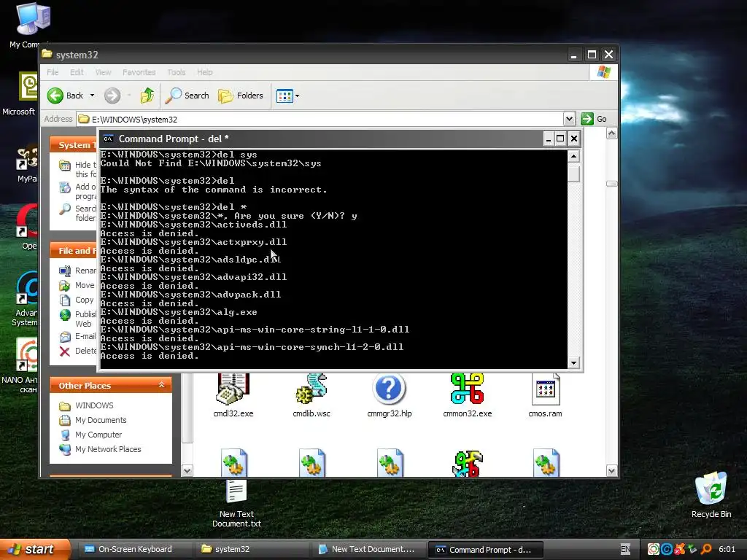Select the cmdlib.wsc file icon
This screenshot has width=747, height=560.
(x=311, y=389)
